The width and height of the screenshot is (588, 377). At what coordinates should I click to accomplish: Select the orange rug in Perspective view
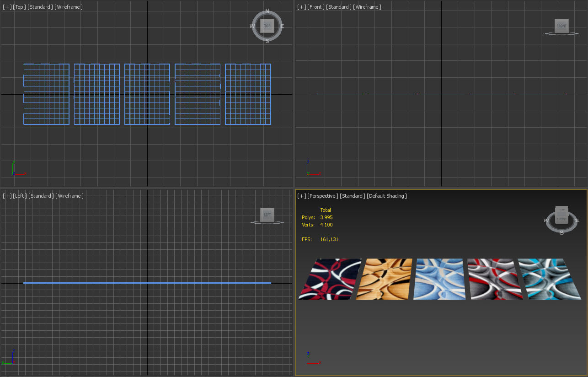click(x=384, y=279)
